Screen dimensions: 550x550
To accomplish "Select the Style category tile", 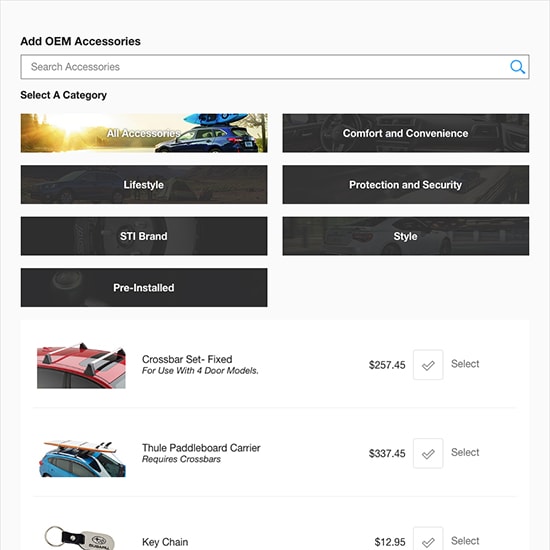I will (x=406, y=236).
